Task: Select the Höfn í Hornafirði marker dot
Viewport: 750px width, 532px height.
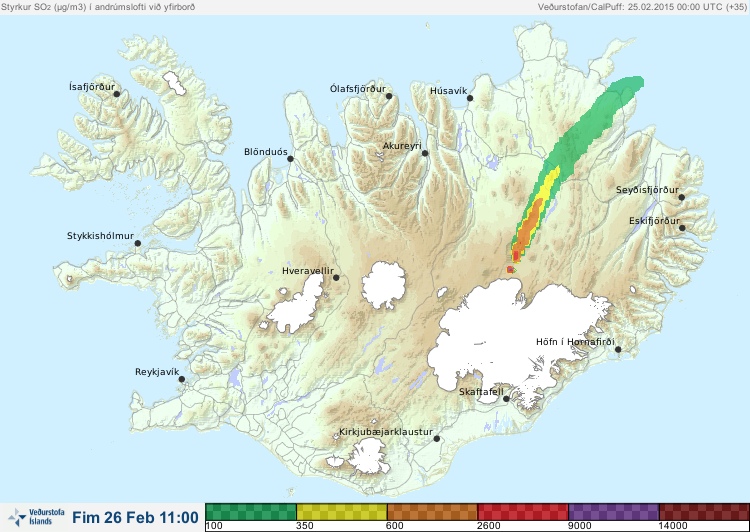Action: click(x=618, y=350)
